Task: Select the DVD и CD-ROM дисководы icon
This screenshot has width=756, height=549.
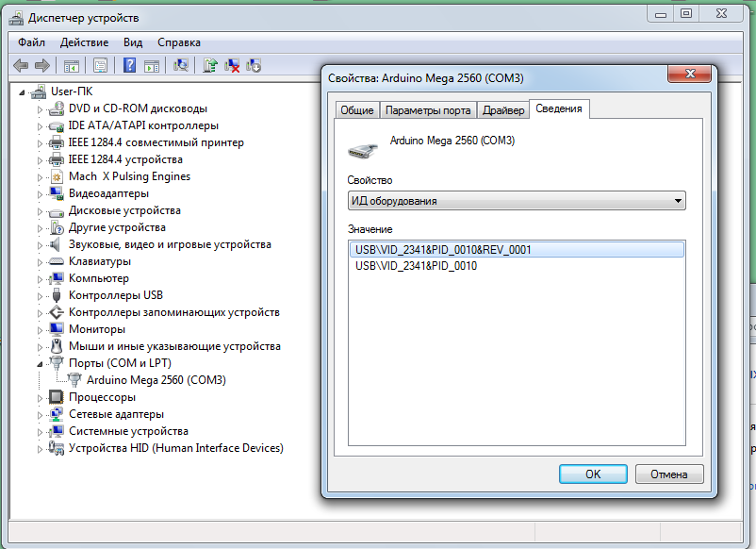Action: (x=57, y=108)
